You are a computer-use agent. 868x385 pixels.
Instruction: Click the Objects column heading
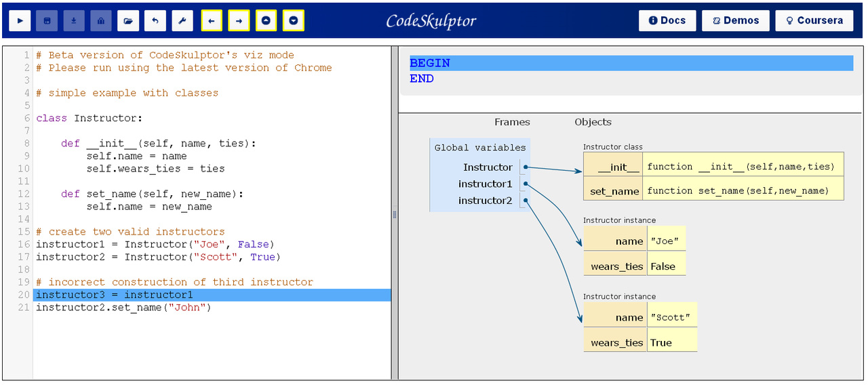click(593, 122)
